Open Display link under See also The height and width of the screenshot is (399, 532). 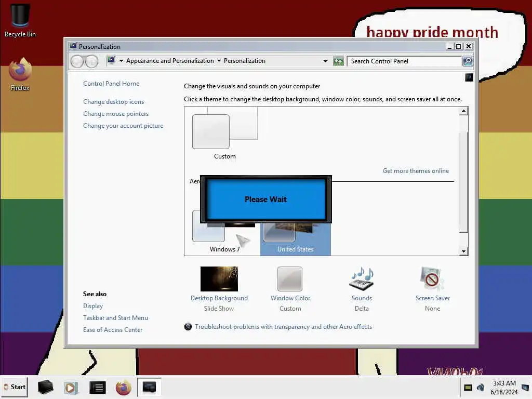coord(93,306)
